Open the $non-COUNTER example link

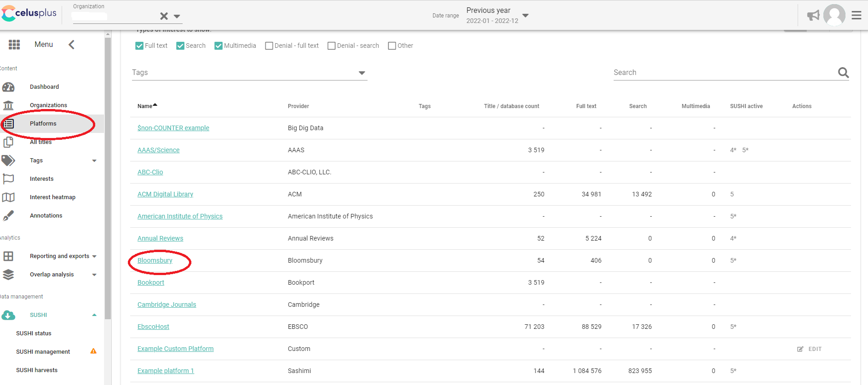coord(173,128)
